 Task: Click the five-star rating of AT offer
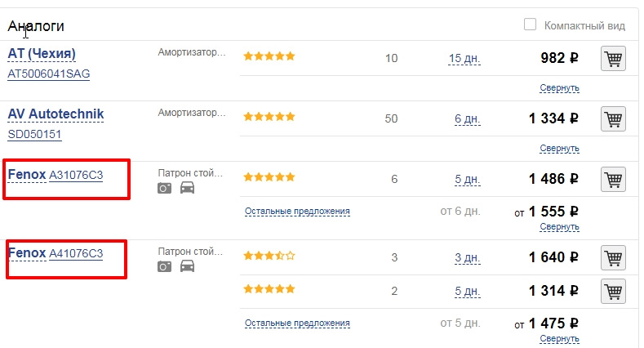(x=269, y=56)
